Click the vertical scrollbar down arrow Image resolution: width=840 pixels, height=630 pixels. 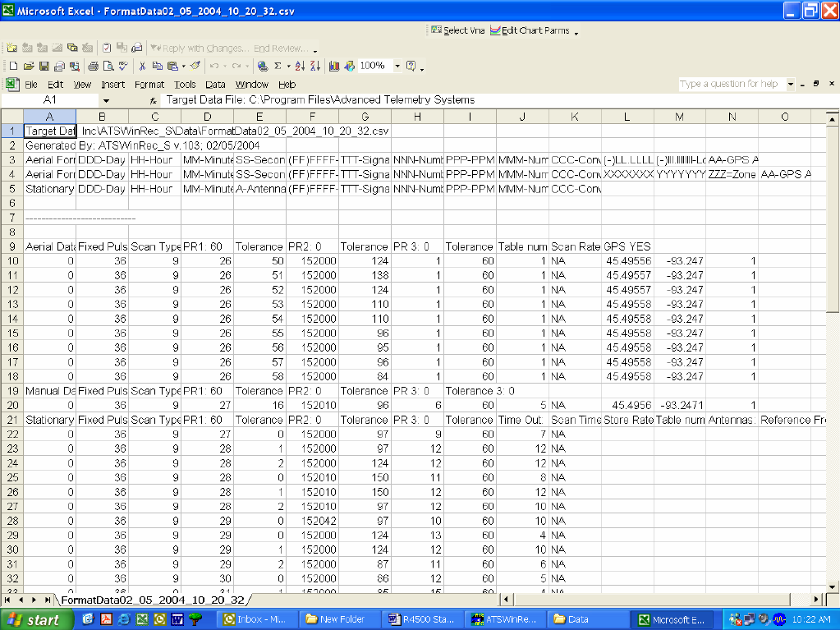(833, 585)
